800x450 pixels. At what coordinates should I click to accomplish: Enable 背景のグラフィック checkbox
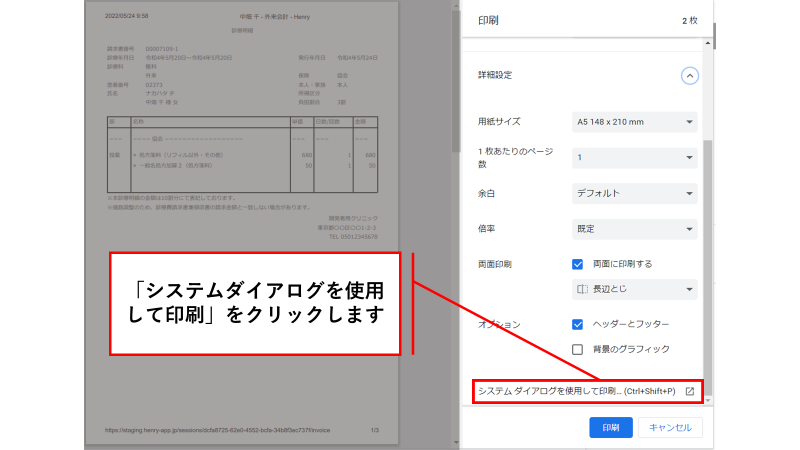tap(577, 349)
